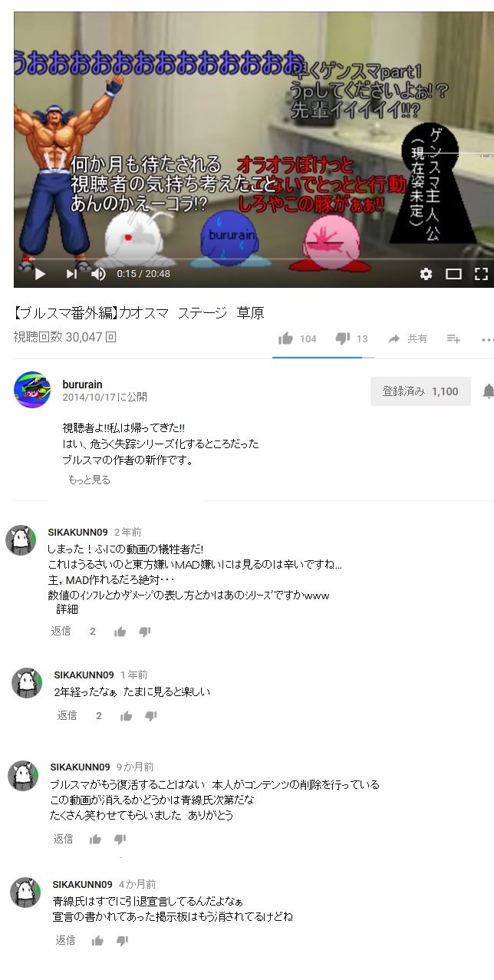The height and width of the screenshot is (980, 494).
Task: Toggle the 登録済み subscription button
Action: [420, 391]
